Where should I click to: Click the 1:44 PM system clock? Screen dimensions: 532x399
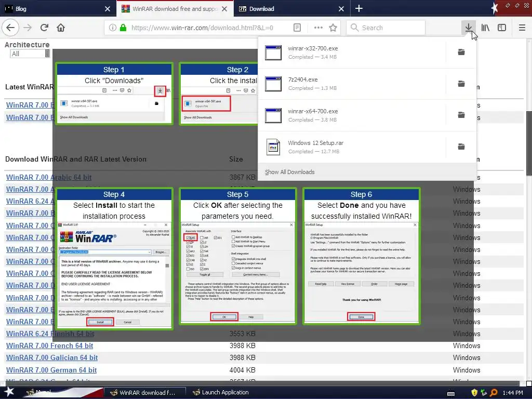pyautogui.click(x=513, y=393)
